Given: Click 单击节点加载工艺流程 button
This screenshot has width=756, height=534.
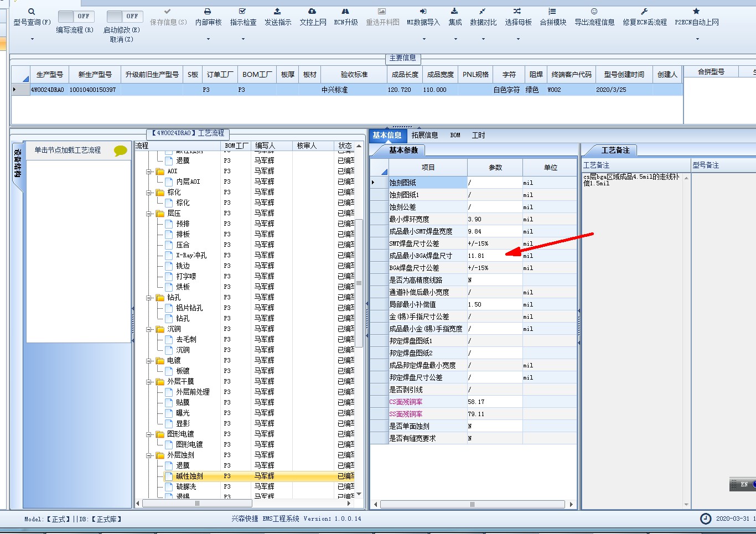Looking at the screenshot, I should (x=68, y=150).
